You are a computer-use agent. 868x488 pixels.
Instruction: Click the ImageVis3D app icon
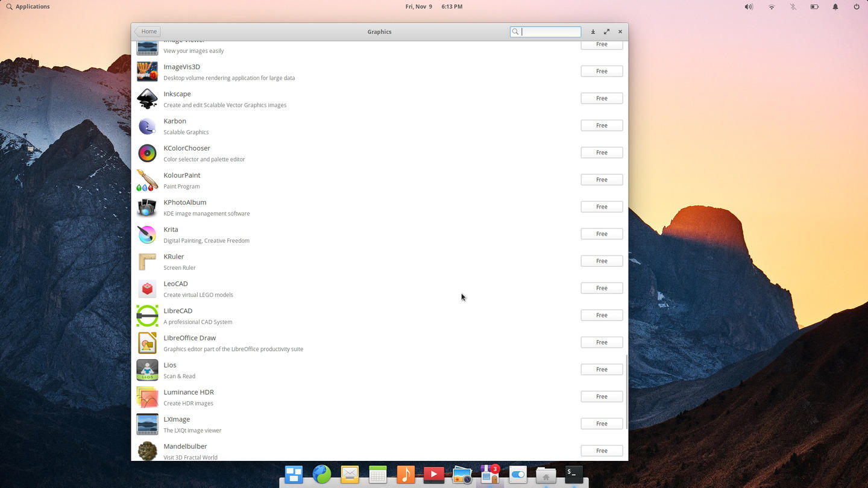coord(147,72)
